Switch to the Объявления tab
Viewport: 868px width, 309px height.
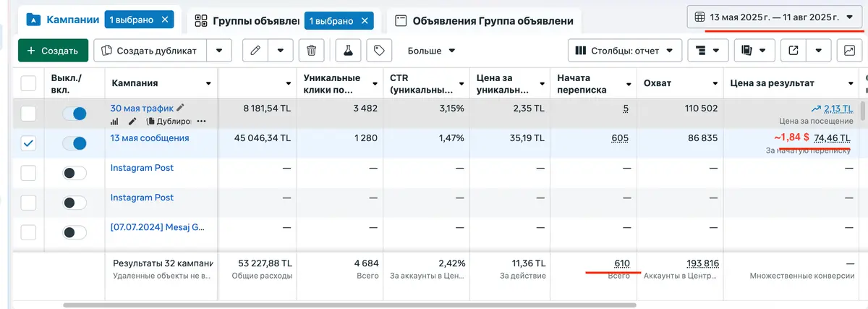tap(484, 20)
